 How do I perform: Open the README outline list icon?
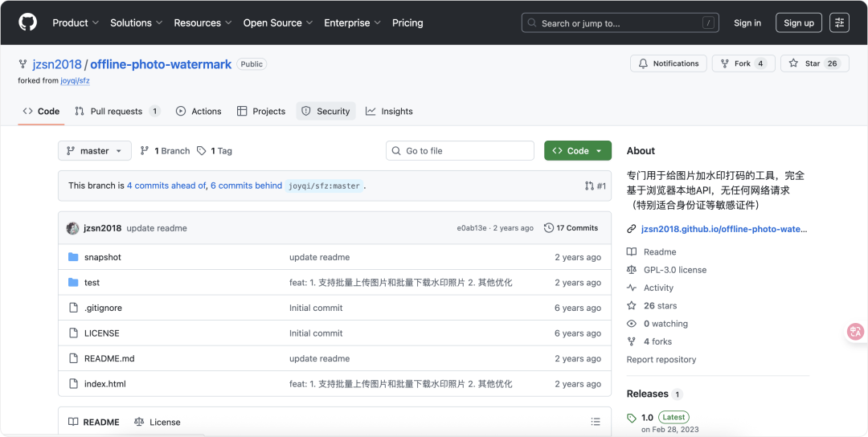point(596,422)
